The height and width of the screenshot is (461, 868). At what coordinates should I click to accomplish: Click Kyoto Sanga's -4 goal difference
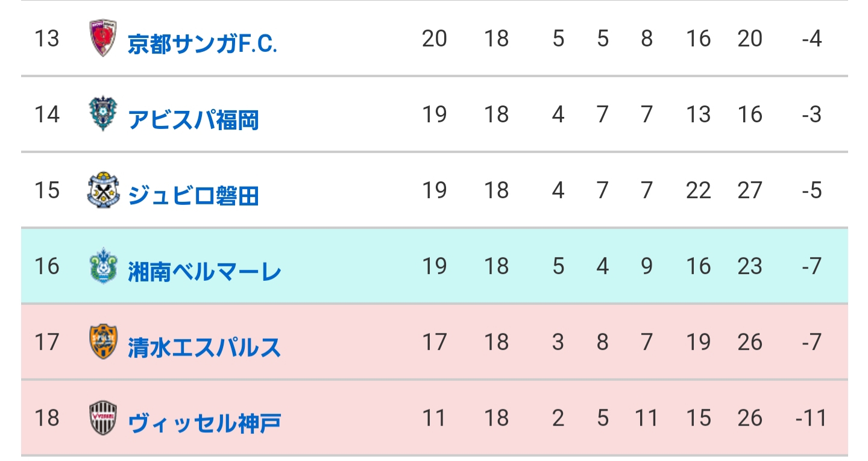pyautogui.click(x=812, y=39)
